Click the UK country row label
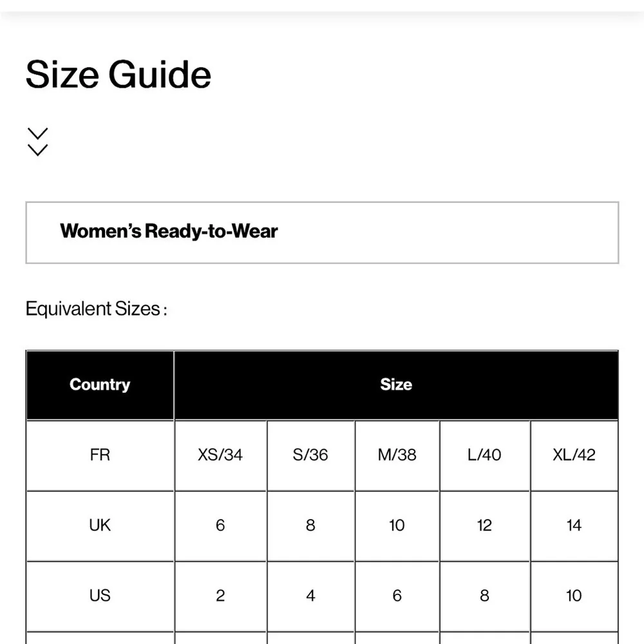Screen dimensions: 644x644 coord(100,526)
